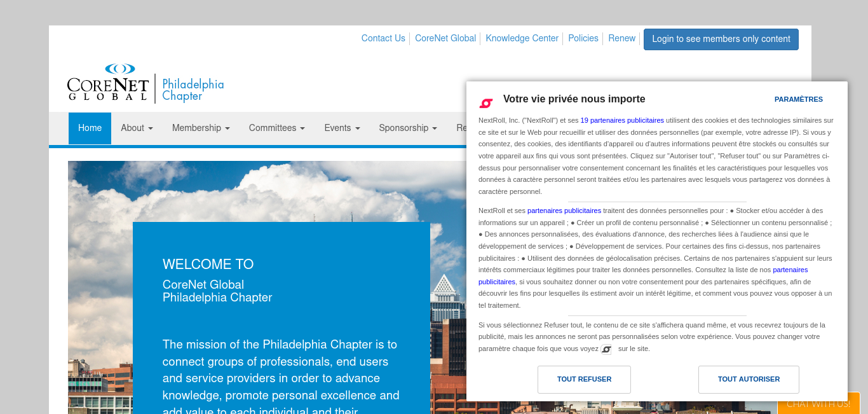Open the Events dropdown menu
868x414 pixels.
click(342, 128)
